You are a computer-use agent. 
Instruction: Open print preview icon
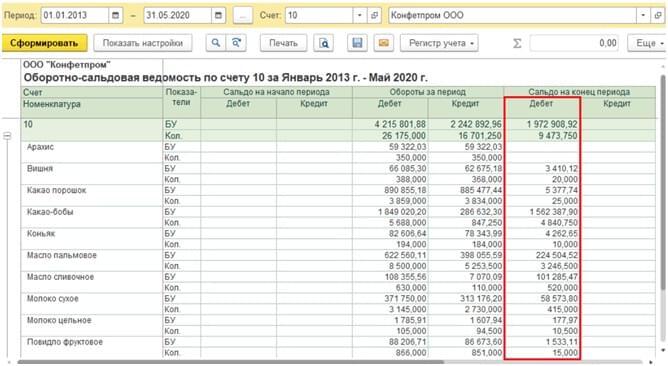(x=324, y=43)
